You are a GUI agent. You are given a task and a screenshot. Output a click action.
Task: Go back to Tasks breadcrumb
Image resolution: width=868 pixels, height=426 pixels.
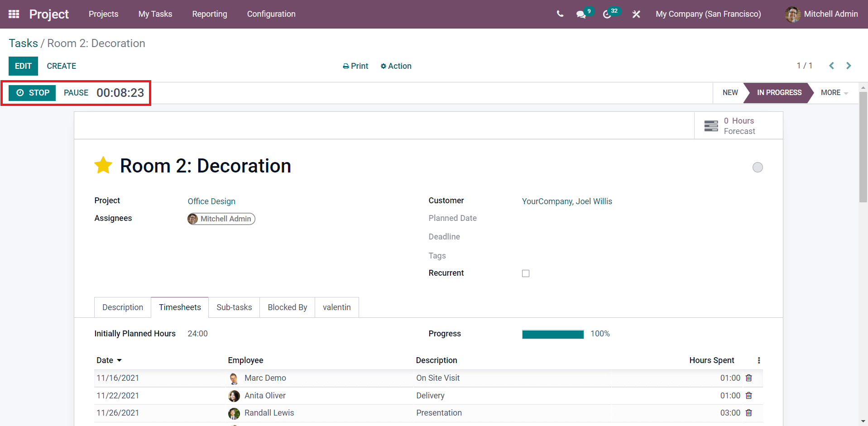click(24, 43)
